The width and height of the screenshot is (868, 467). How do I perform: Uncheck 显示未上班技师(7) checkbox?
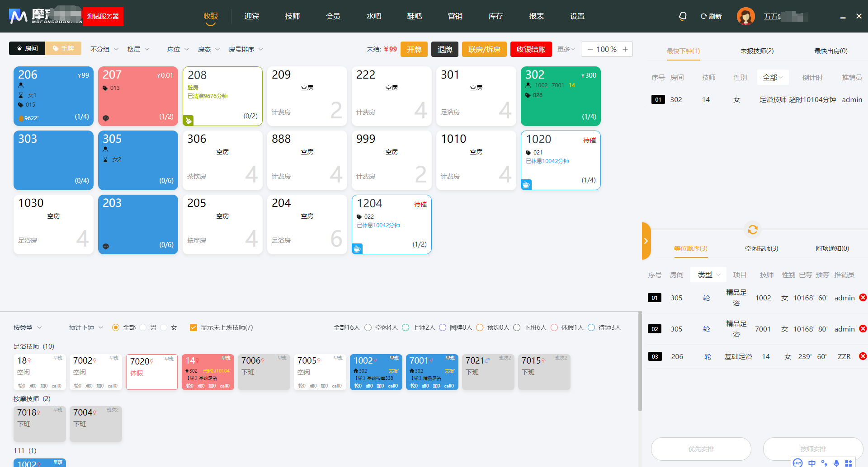[x=193, y=327]
